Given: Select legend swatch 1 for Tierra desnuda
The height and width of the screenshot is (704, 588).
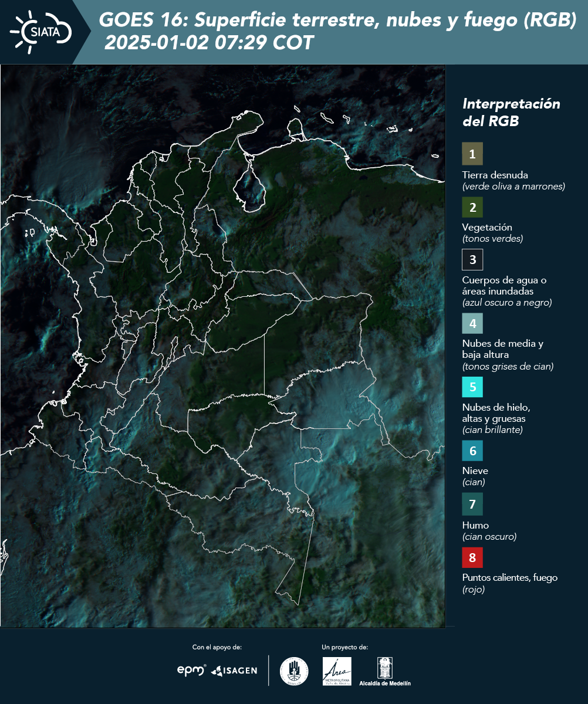Looking at the screenshot, I should (472, 154).
